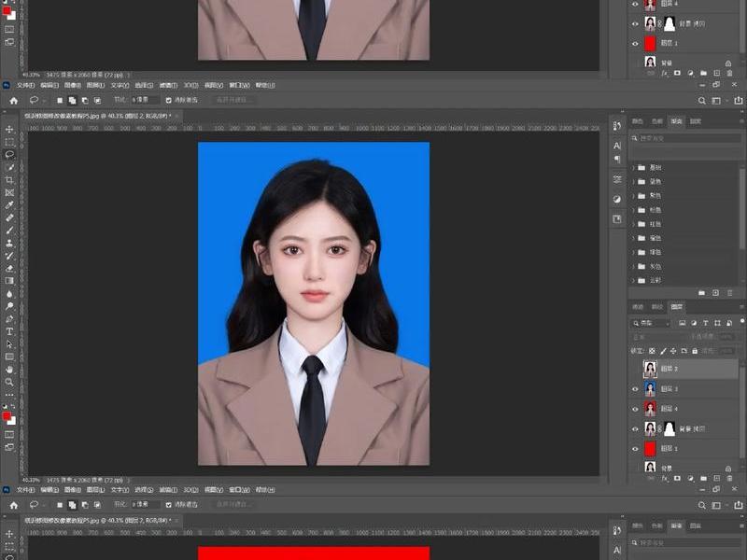Screen dimensions: 747x560
Task: Hide 图层 1 in the middle window
Action: click(635, 449)
